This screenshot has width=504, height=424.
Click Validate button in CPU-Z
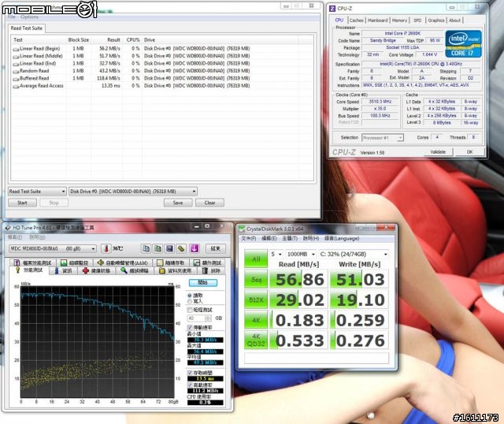438,152
